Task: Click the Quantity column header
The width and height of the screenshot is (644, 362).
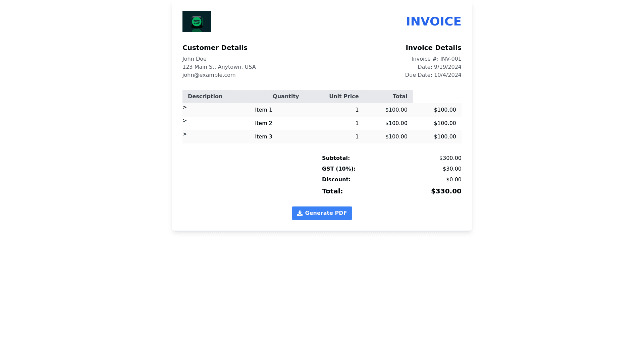Action: tap(285, 97)
